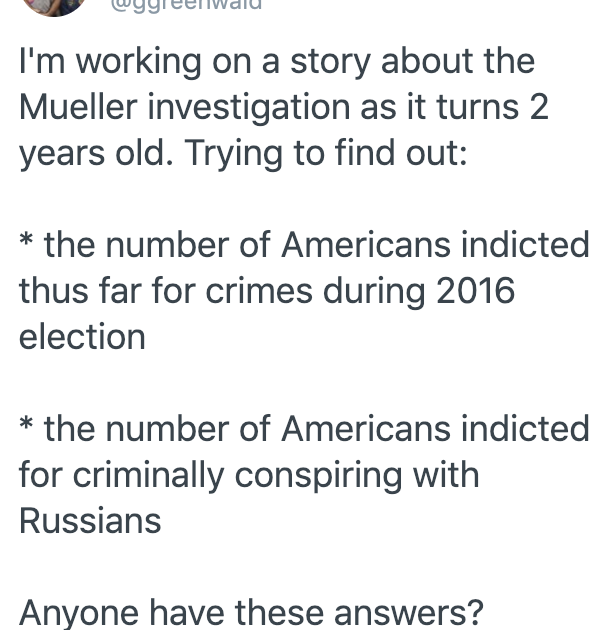Select the word "conspiring"
Screen dimensions: 612x630
point(318,476)
